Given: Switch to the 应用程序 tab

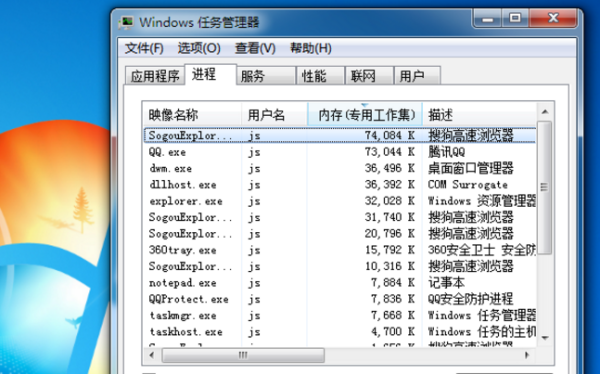Looking at the screenshot, I should pos(155,76).
